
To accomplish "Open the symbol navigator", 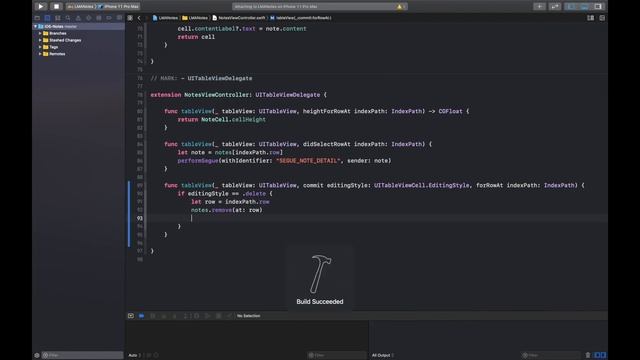I will click(58, 18).
